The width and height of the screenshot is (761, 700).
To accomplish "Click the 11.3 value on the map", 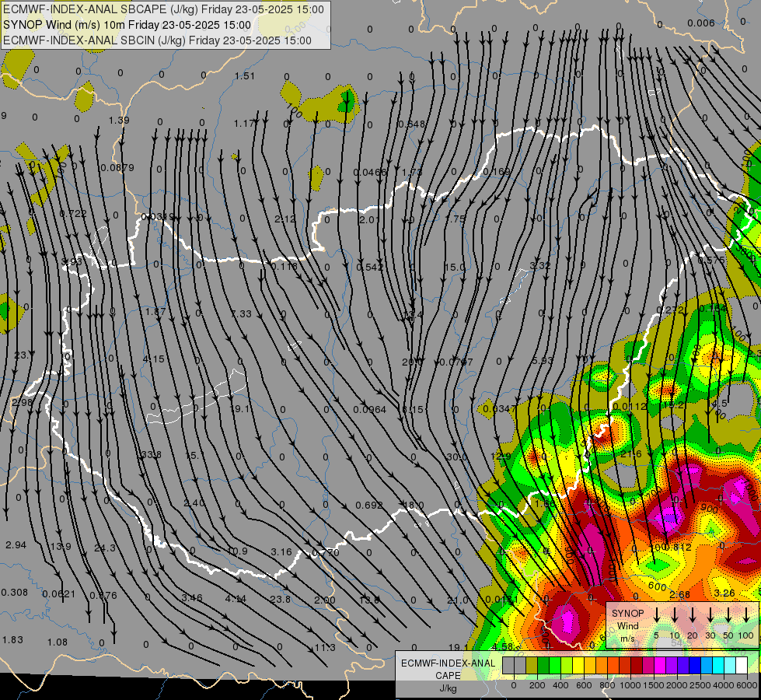I will click(325, 648).
